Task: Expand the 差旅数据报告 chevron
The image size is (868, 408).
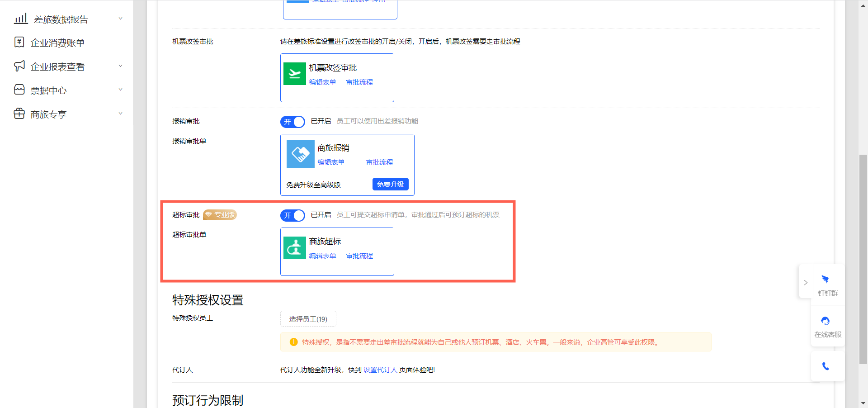Action: (120, 19)
